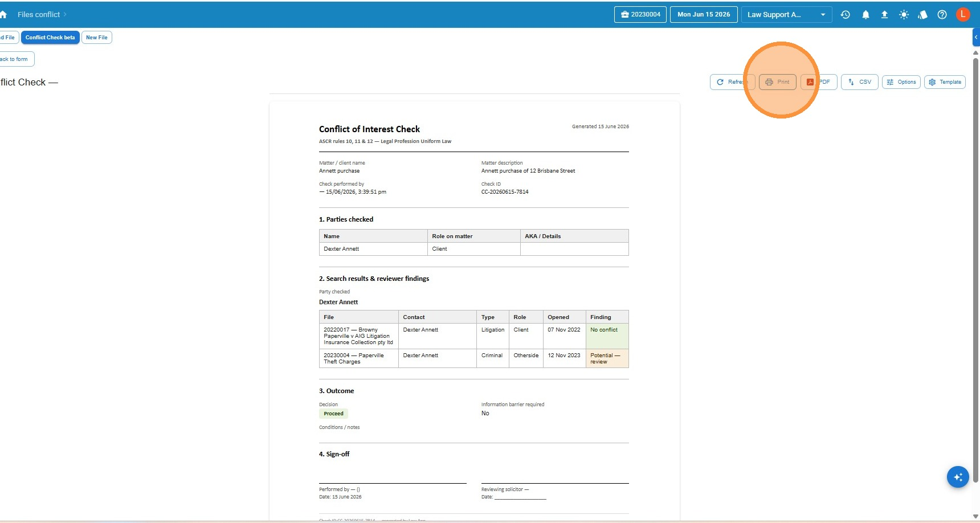Open the Mon Jun 15 2026 date button
980x523 pixels.
coord(704,15)
